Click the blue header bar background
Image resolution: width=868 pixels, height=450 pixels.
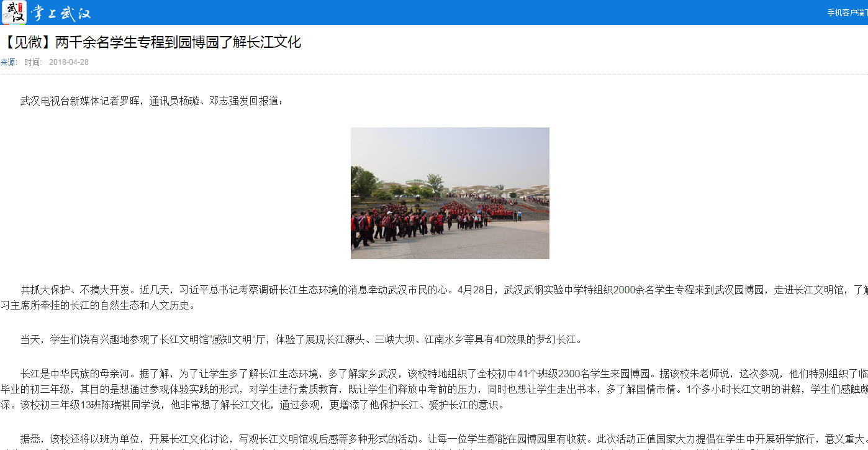[435, 12]
